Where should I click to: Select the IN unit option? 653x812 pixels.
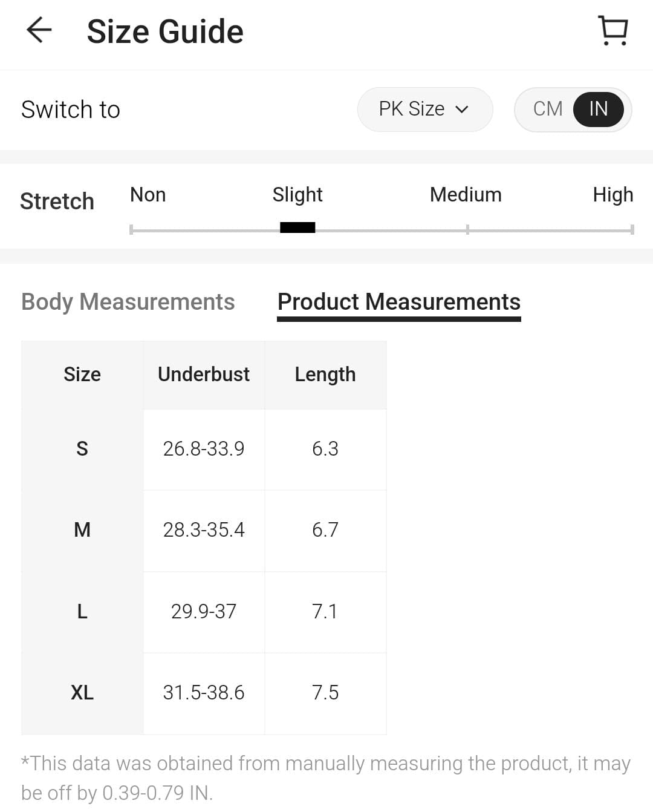click(598, 109)
